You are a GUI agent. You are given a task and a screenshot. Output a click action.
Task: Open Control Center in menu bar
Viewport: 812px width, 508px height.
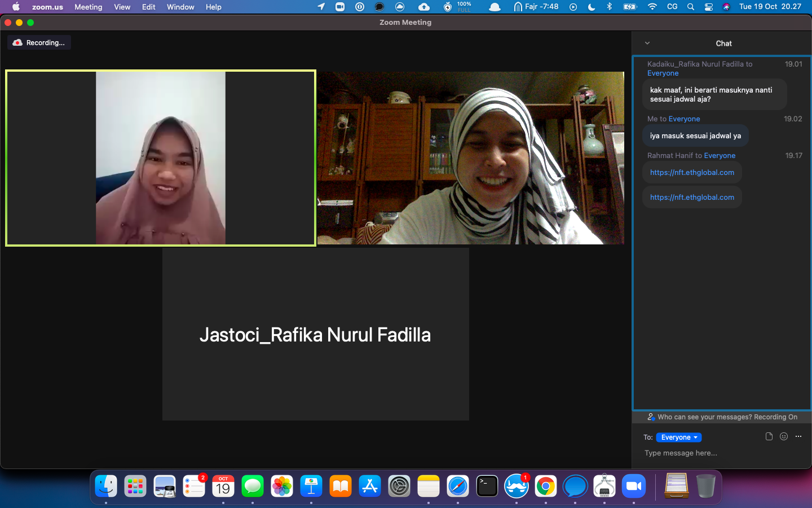(709, 7)
